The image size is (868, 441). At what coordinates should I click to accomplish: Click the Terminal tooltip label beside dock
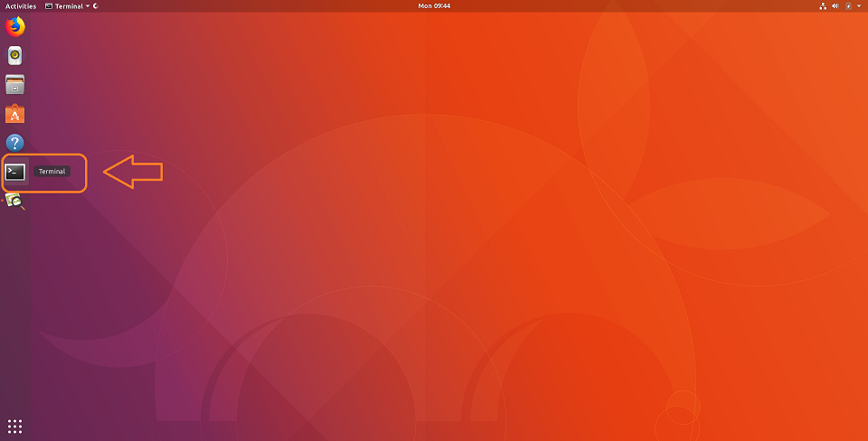pos(52,172)
